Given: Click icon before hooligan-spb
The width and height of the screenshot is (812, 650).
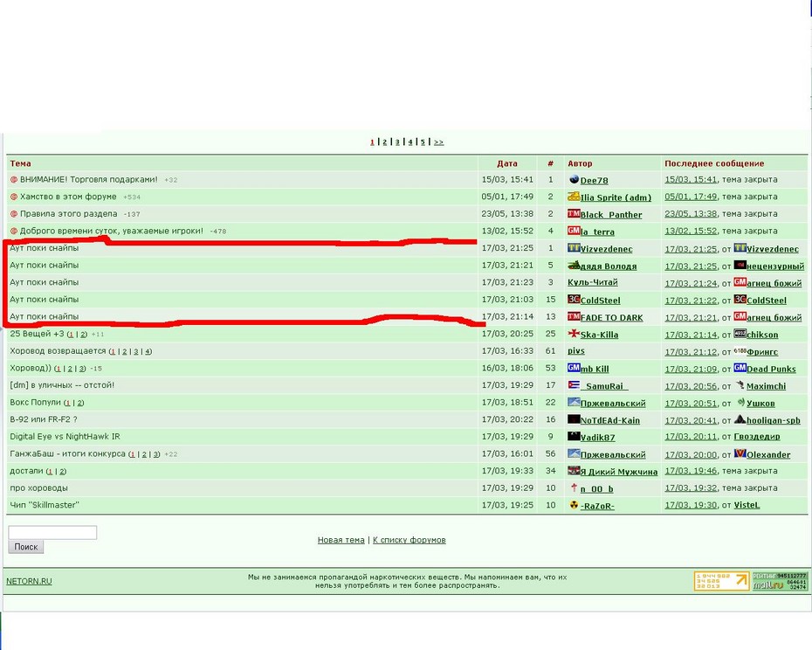Looking at the screenshot, I should pyautogui.click(x=740, y=418).
